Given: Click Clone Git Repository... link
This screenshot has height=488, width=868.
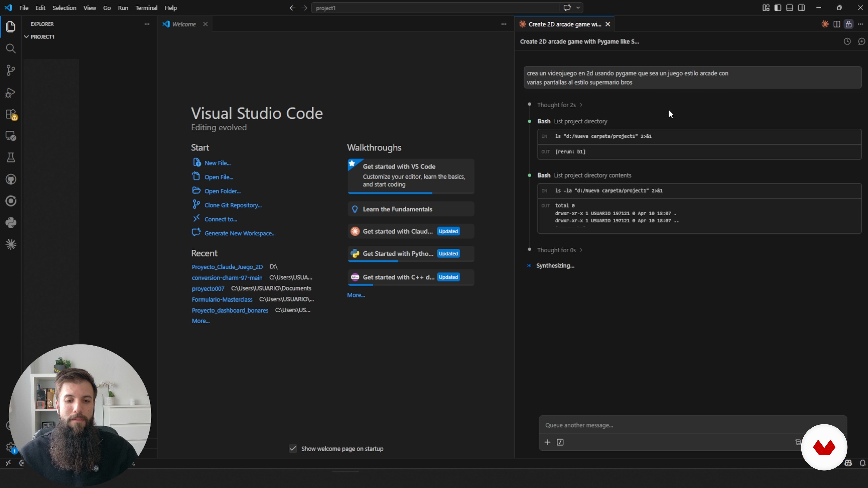Looking at the screenshot, I should click(233, 205).
